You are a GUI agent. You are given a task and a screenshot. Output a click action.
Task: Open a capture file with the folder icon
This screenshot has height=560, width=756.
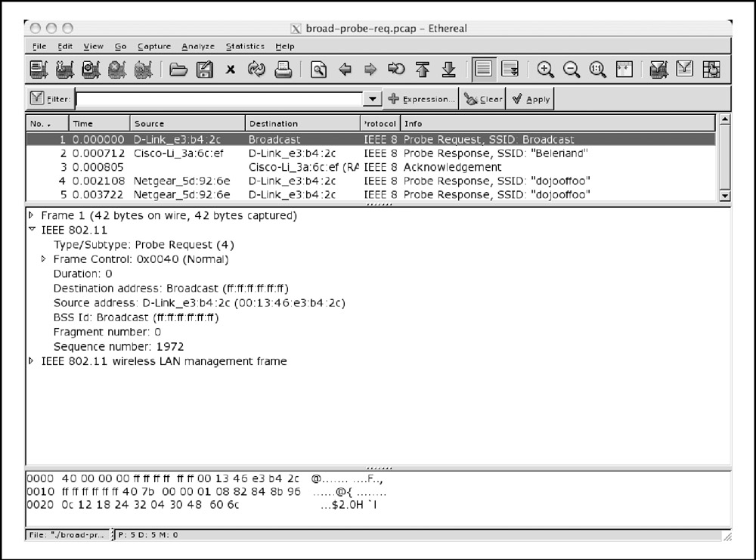(x=178, y=70)
